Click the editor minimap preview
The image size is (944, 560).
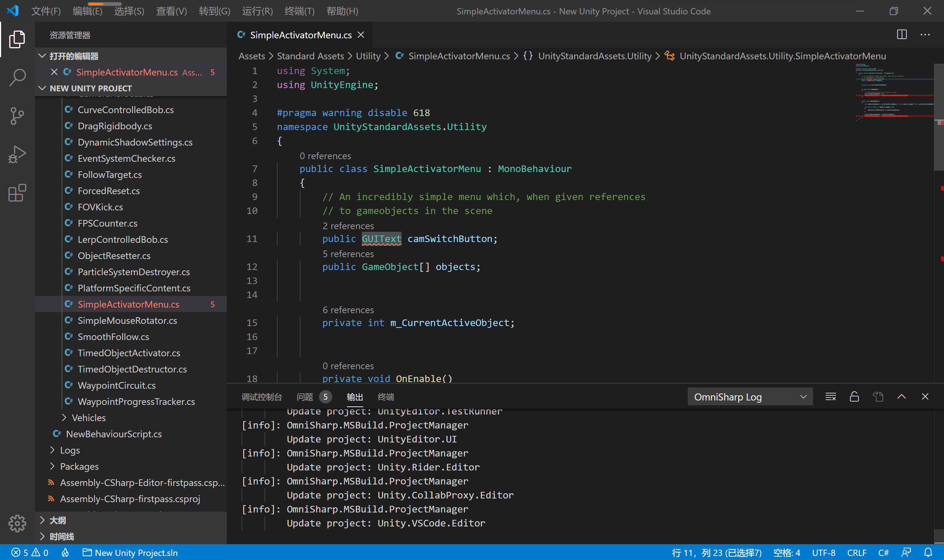click(x=894, y=92)
